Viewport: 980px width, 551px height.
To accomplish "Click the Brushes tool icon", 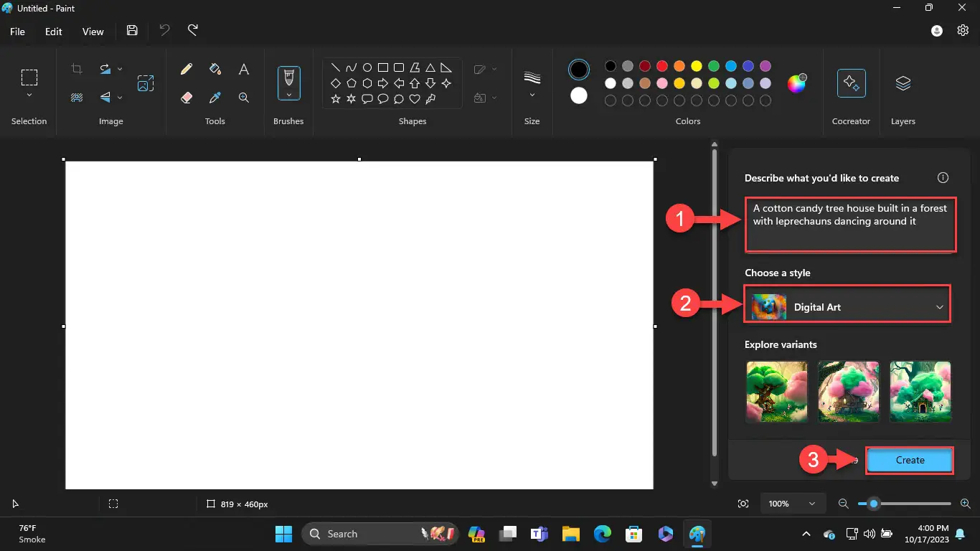I will 289,77.
